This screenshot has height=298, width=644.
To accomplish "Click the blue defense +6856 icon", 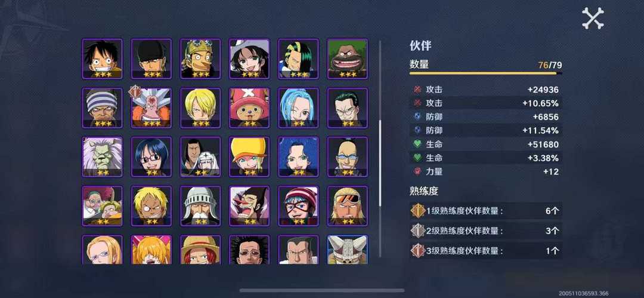I will click(417, 117).
